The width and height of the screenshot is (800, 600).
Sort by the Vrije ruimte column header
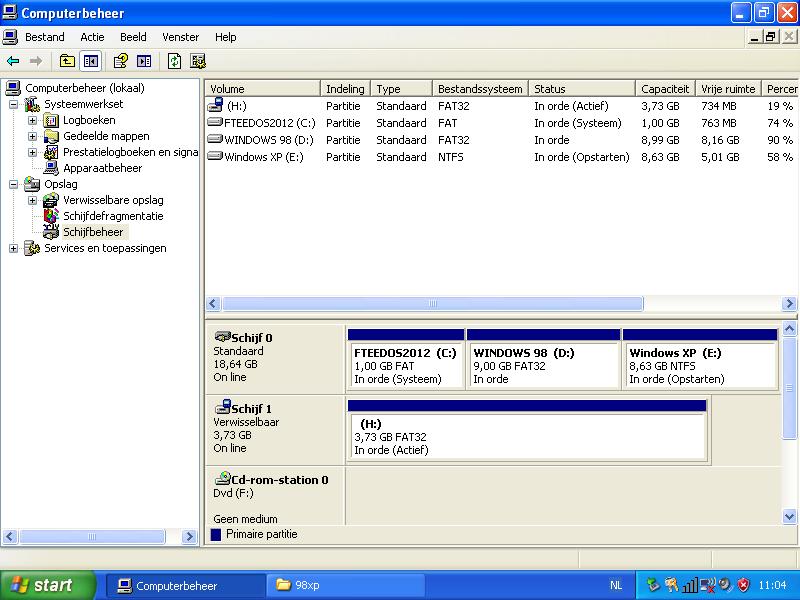728,89
